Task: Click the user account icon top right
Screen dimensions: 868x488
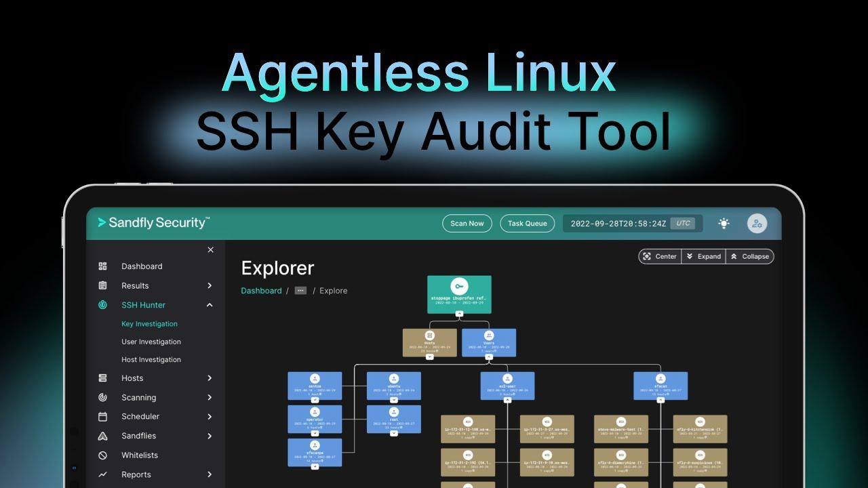Action: tap(757, 223)
